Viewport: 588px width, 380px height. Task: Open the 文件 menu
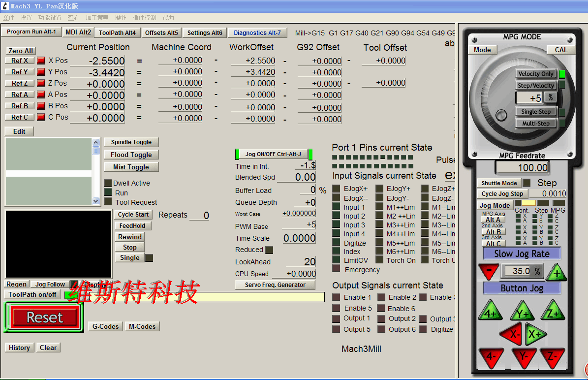9,18
